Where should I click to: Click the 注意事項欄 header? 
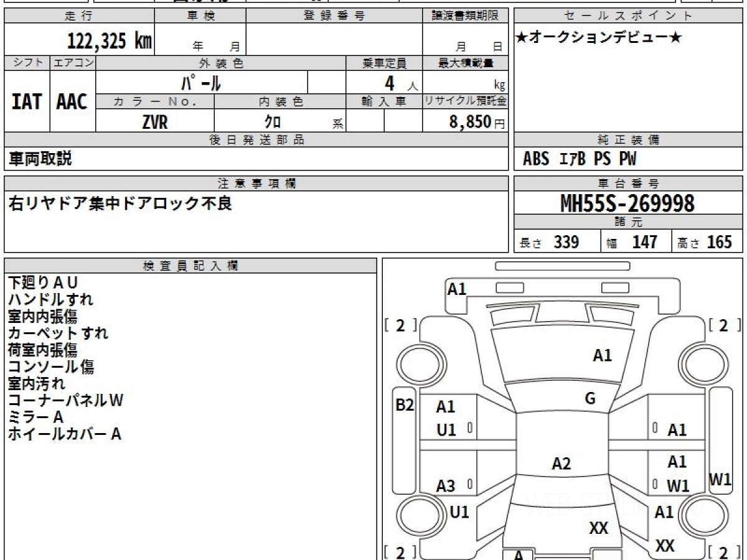256,183
